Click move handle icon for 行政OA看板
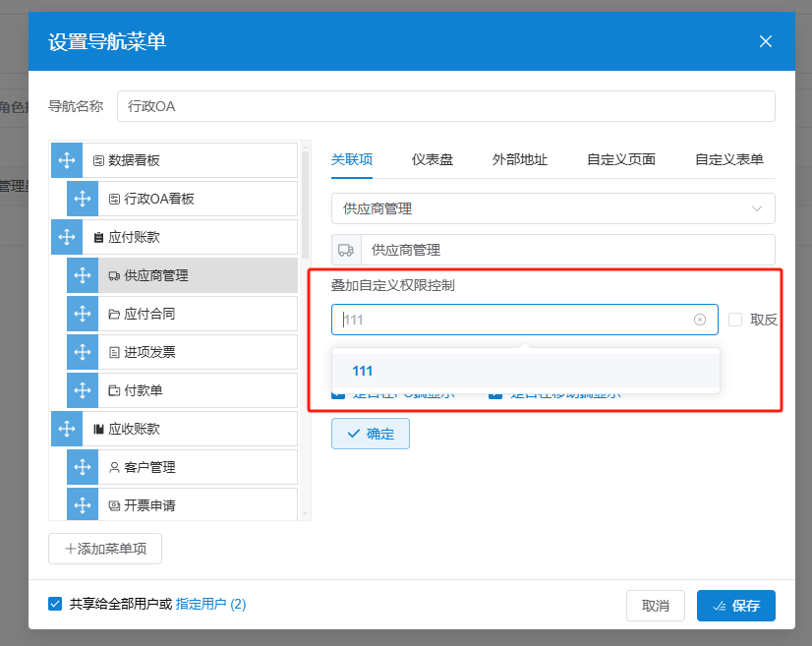The image size is (812, 646). [x=83, y=199]
